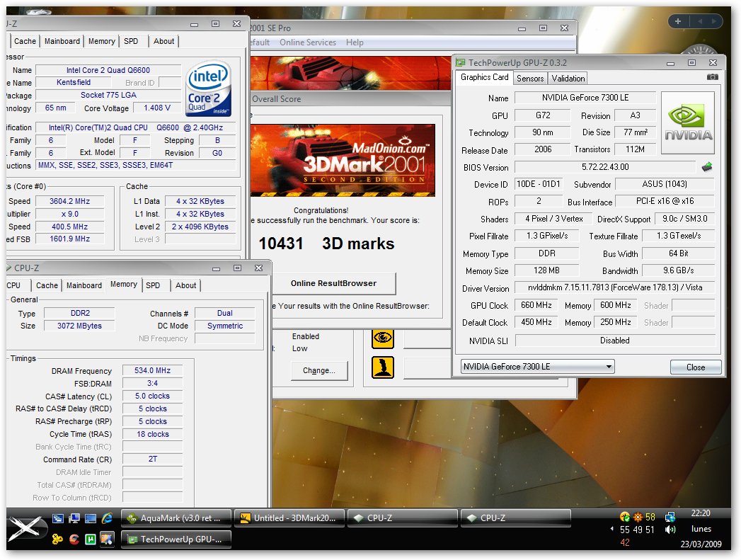Open Online Services menu in 3DMark
Image resolution: width=741 pixels, height=560 pixels.
308,42
